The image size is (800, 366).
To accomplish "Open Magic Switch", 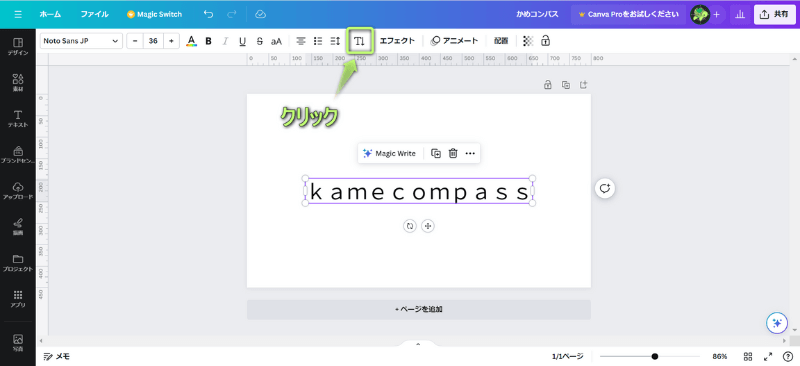I will (x=154, y=14).
